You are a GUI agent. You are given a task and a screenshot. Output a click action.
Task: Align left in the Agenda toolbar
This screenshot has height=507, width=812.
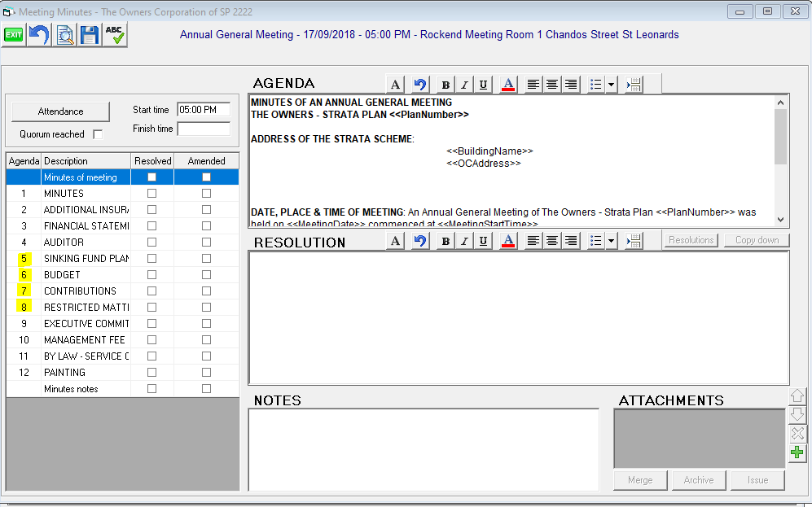click(x=533, y=85)
